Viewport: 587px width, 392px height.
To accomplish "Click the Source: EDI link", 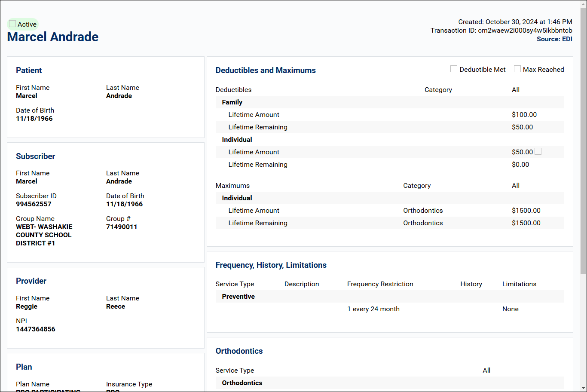I will (555, 39).
